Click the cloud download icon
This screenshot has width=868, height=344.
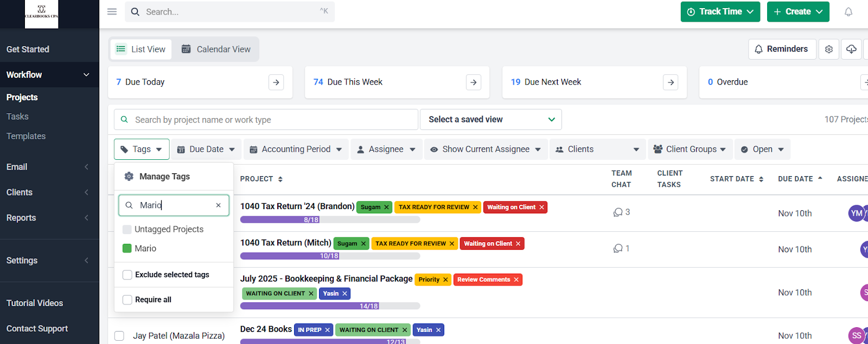coord(851,49)
